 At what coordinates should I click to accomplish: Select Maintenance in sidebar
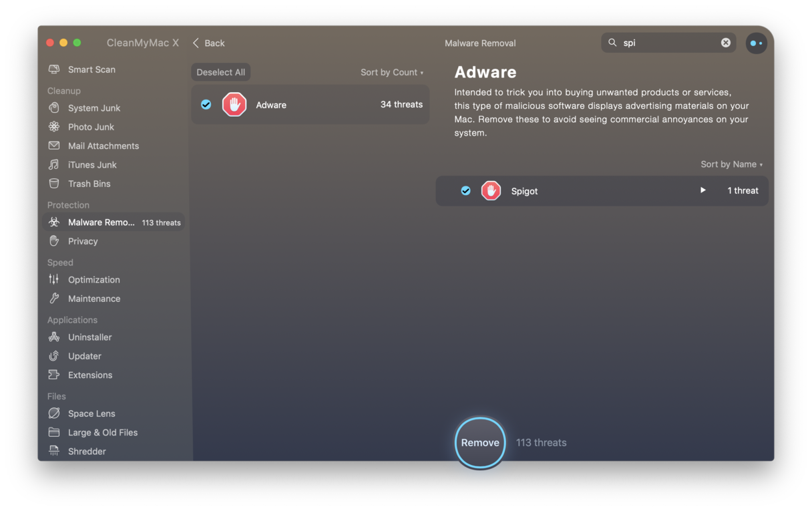(94, 299)
